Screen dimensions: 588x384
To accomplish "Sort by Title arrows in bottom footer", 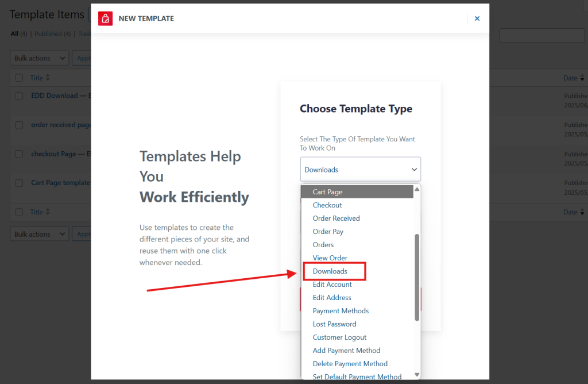I will pos(48,212).
